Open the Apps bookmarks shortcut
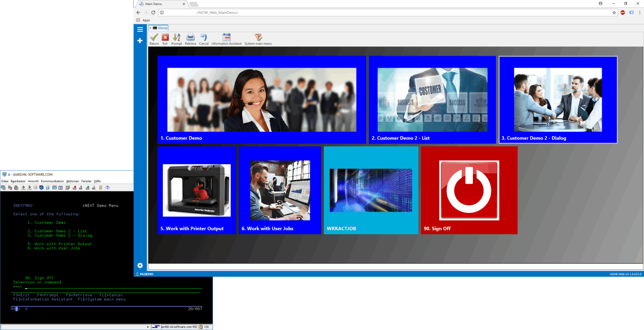This screenshot has width=644, height=330. [143, 20]
